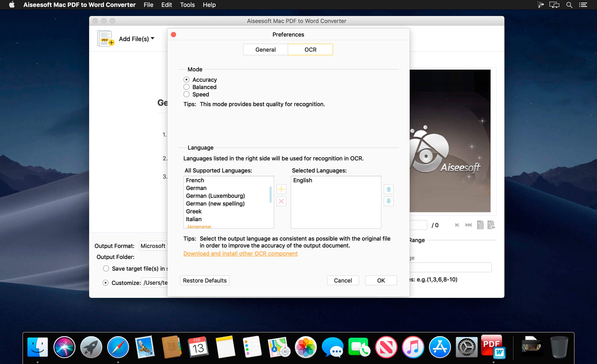Image resolution: width=597 pixels, height=364 pixels.
Task: Select Italian in supported languages
Action: (x=228, y=219)
